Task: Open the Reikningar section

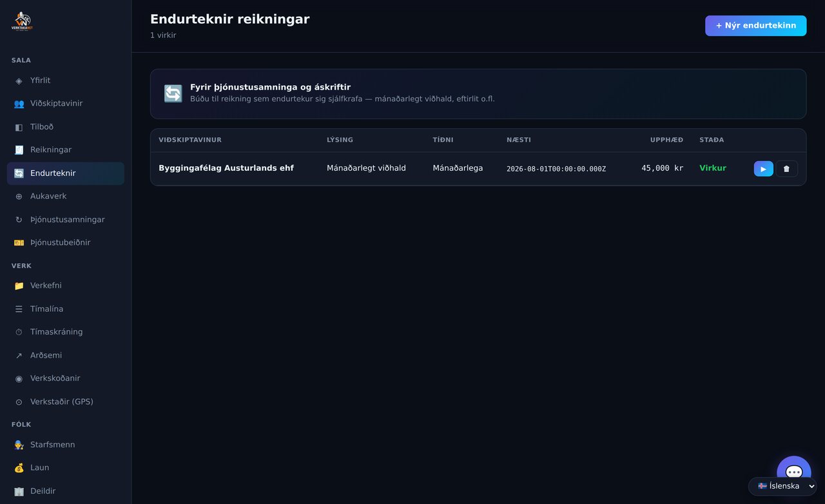Action: coord(66,150)
